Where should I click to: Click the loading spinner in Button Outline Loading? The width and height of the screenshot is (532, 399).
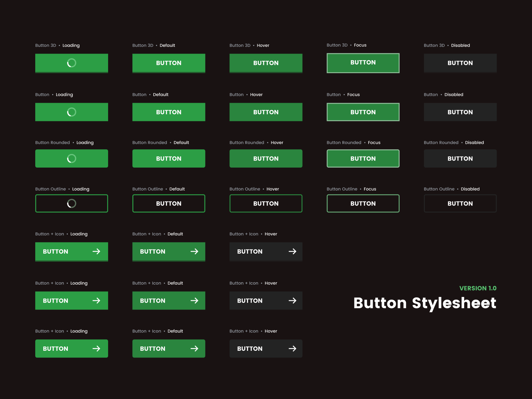coord(71,203)
